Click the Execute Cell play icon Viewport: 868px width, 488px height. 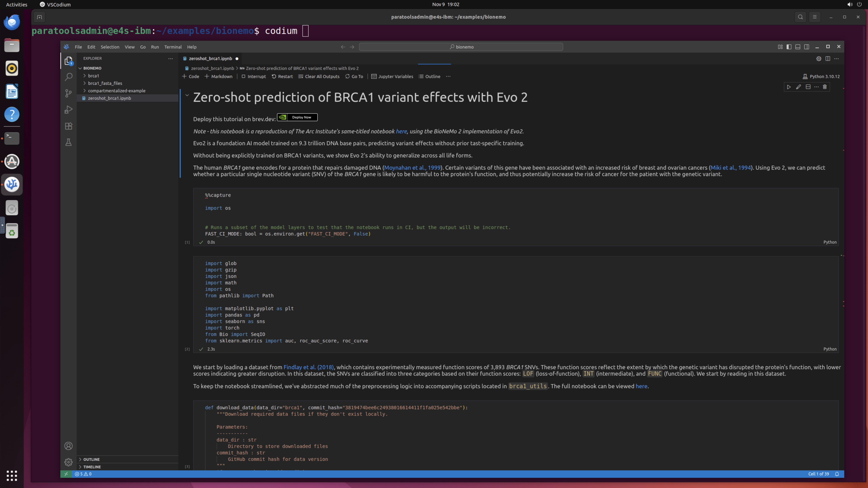(789, 87)
